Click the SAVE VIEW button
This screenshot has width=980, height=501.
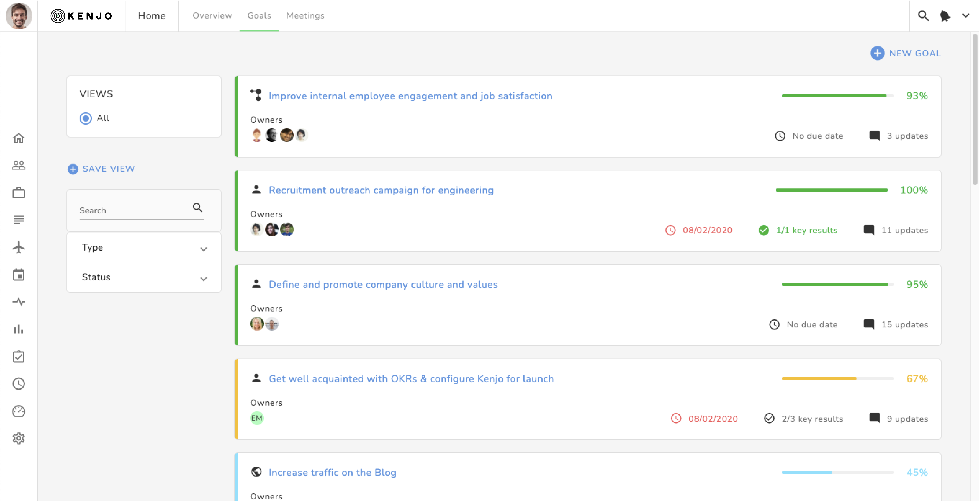101,169
